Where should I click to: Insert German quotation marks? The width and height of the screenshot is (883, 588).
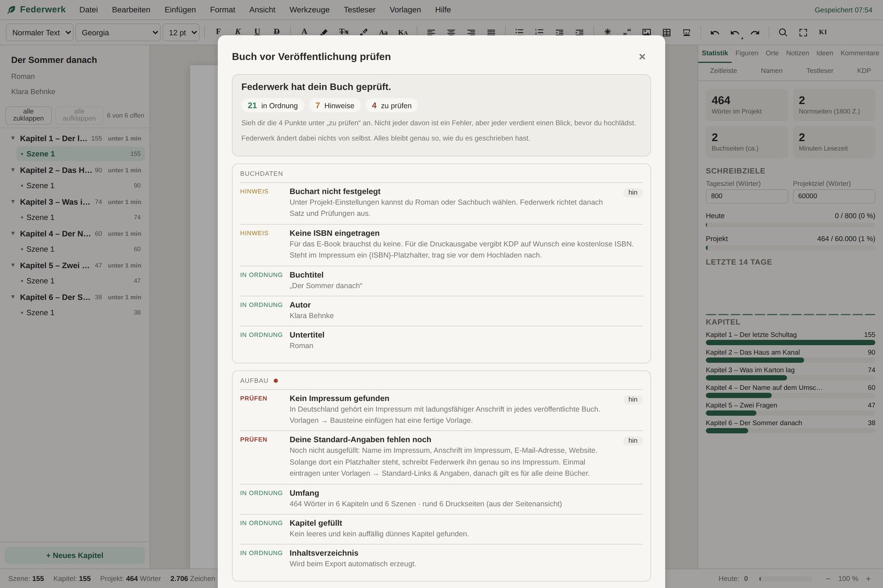pos(627,32)
